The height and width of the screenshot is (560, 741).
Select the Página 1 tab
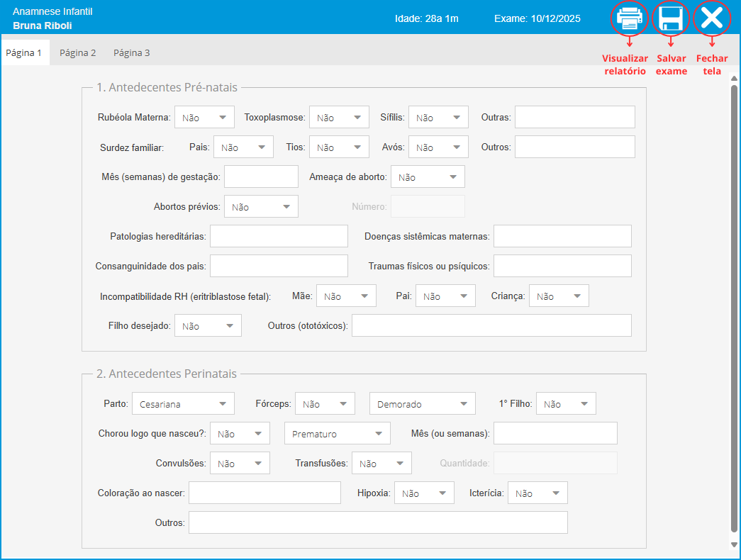coord(24,52)
